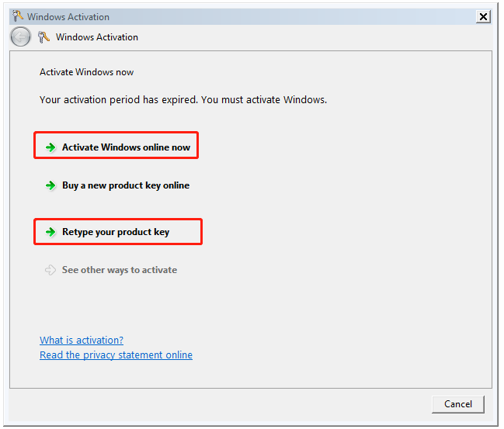Click the keys icon in title bar
The height and width of the screenshot is (429, 504).
coord(17,16)
